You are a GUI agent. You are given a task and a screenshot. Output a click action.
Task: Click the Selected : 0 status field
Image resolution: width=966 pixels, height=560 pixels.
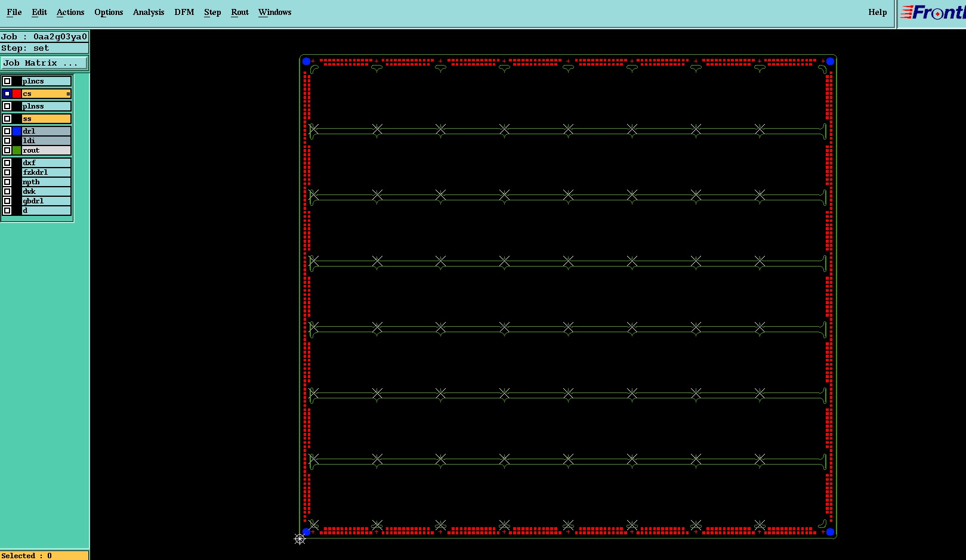tap(44, 555)
